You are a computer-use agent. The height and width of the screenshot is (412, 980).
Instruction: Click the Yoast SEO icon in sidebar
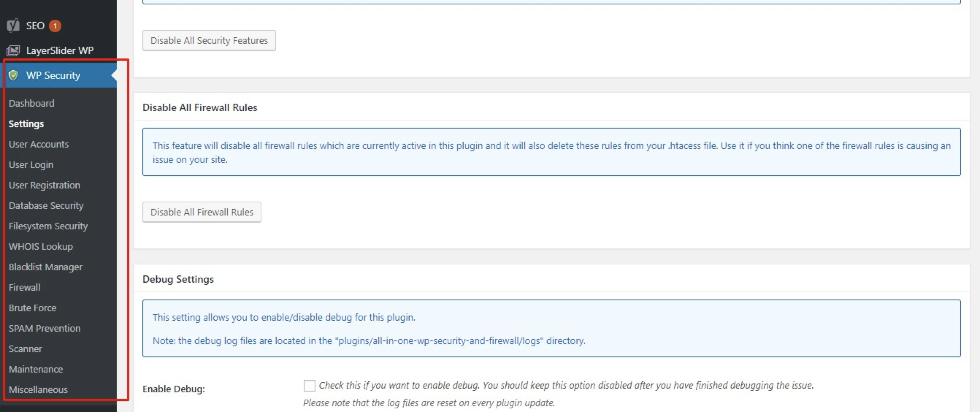(13, 26)
